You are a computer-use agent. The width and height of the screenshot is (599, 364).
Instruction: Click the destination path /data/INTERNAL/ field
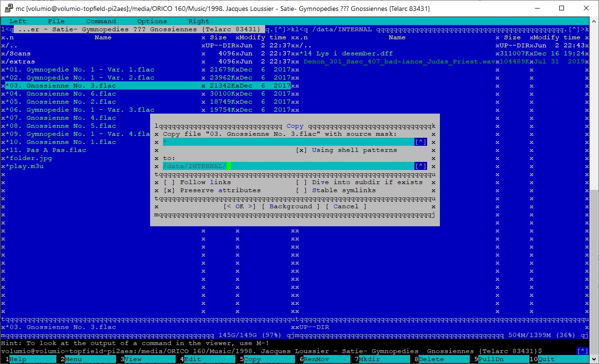[x=288, y=166]
